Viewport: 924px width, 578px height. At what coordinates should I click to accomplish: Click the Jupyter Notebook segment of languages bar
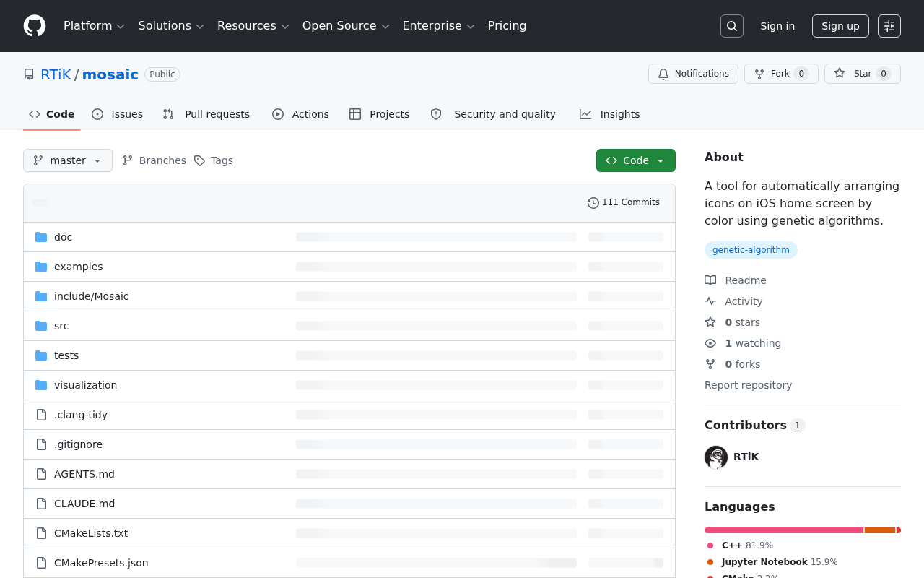click(x=880, y=530)
